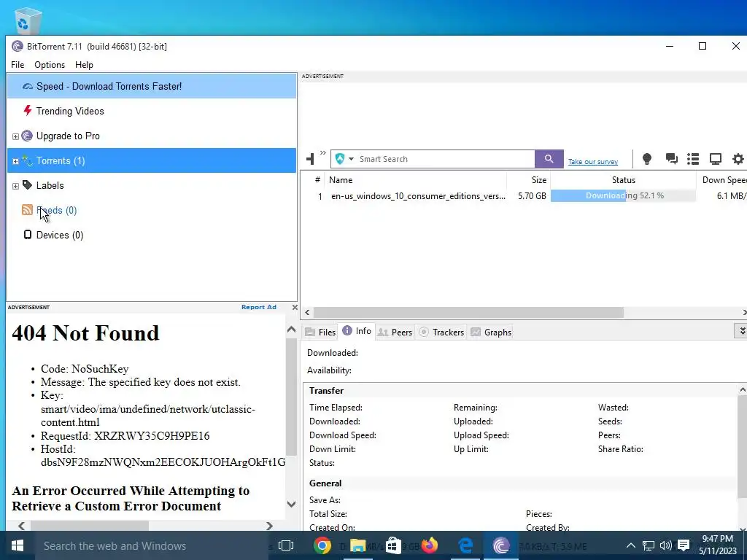Screen dimensions: 747x560
Task: Click the Add Torrent plus icon
Action: click(310, 158)
